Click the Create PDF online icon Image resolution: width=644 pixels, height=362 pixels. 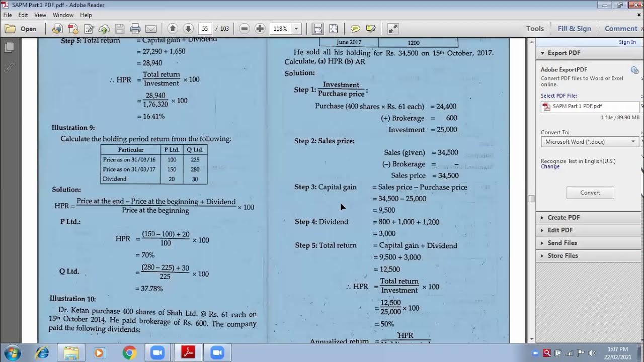73,29
